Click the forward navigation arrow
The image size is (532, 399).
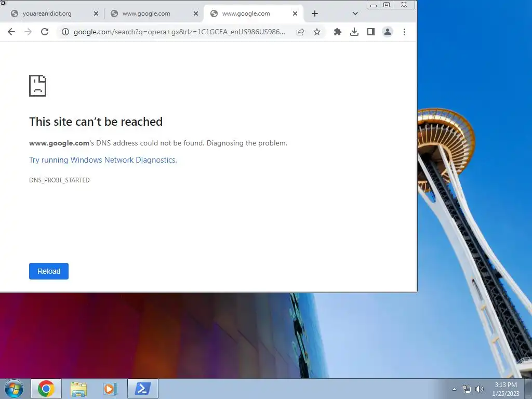(28, 32)
